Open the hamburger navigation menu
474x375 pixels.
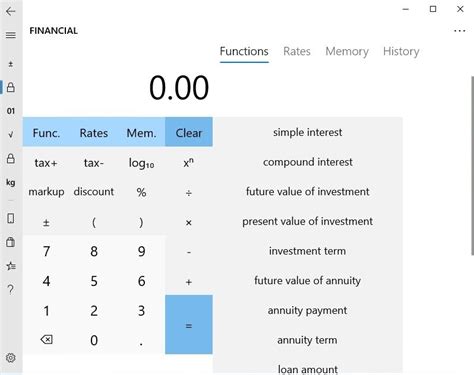(x=11, y=35)
